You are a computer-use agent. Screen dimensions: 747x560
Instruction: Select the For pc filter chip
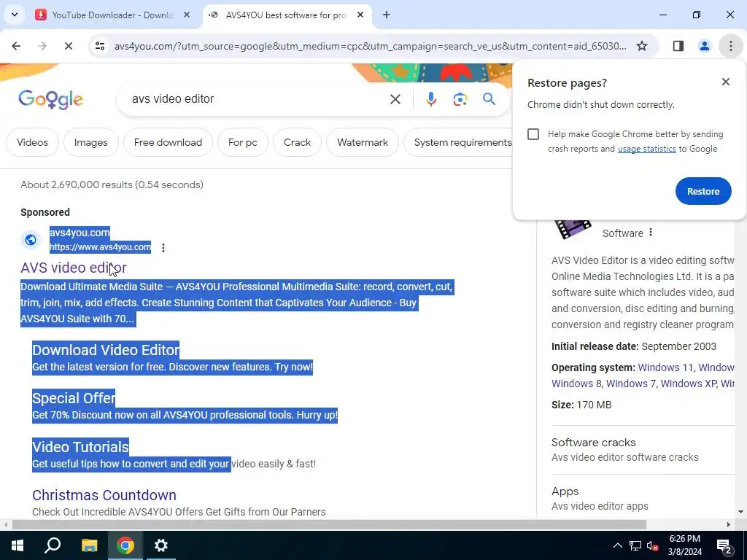242,142
